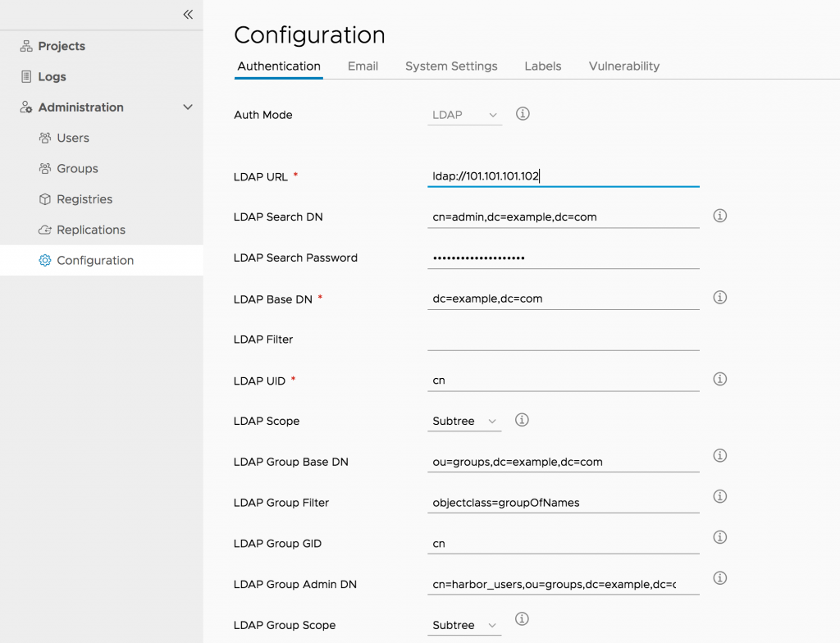Screen dimensions: 840x643
Task: Click the LDAP Search Password field
Action: point(564,258)
